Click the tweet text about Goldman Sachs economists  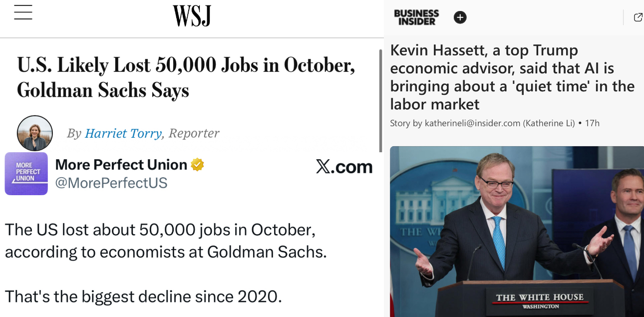(x=166, y=241)
